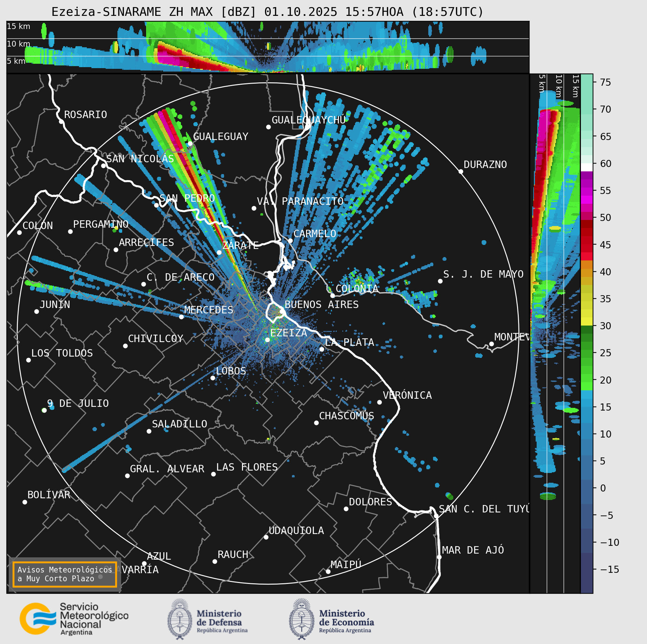The height and width of the screenshot is (644, 647).
Task: Click the Gualeguaychú city marker
Action: click(268, 127)
